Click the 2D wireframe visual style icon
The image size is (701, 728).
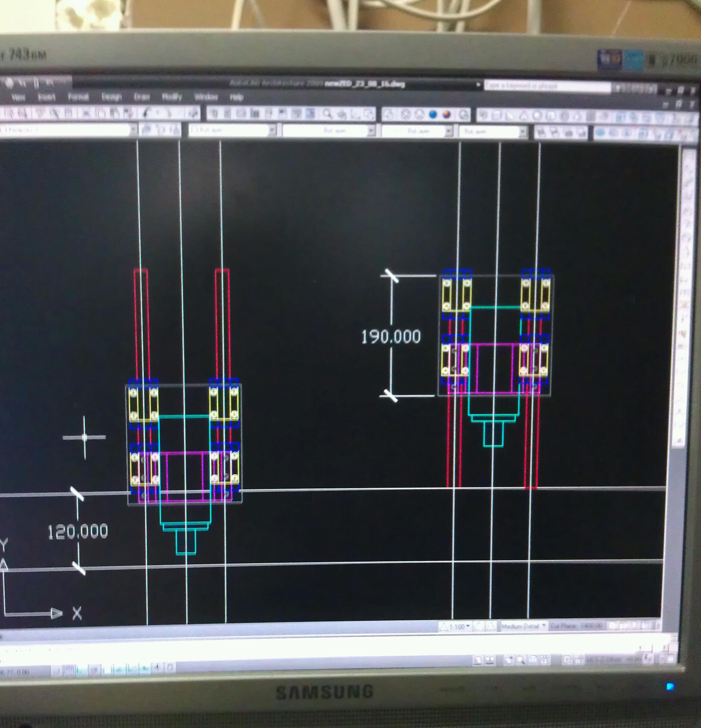click(389, 115)
